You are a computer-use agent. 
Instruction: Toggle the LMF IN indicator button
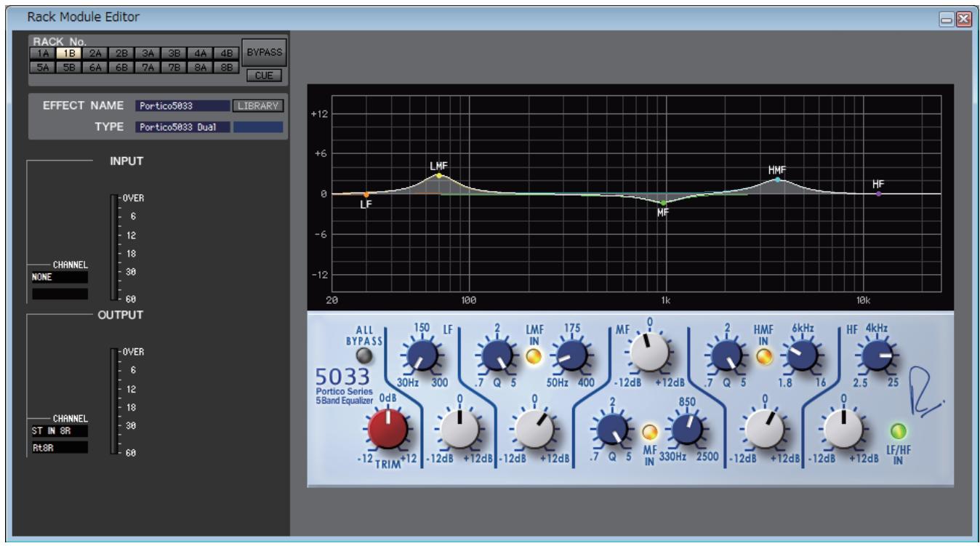[534, 356]
